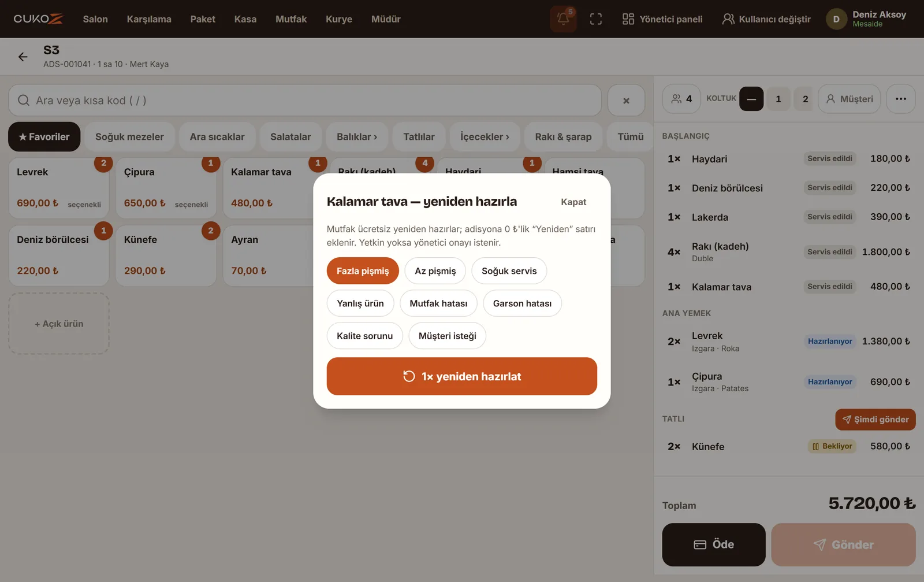Image resolution: width=924 pixels, height=582 pixels.
Task: Select seat 1 button
Action: click(778, 99)
